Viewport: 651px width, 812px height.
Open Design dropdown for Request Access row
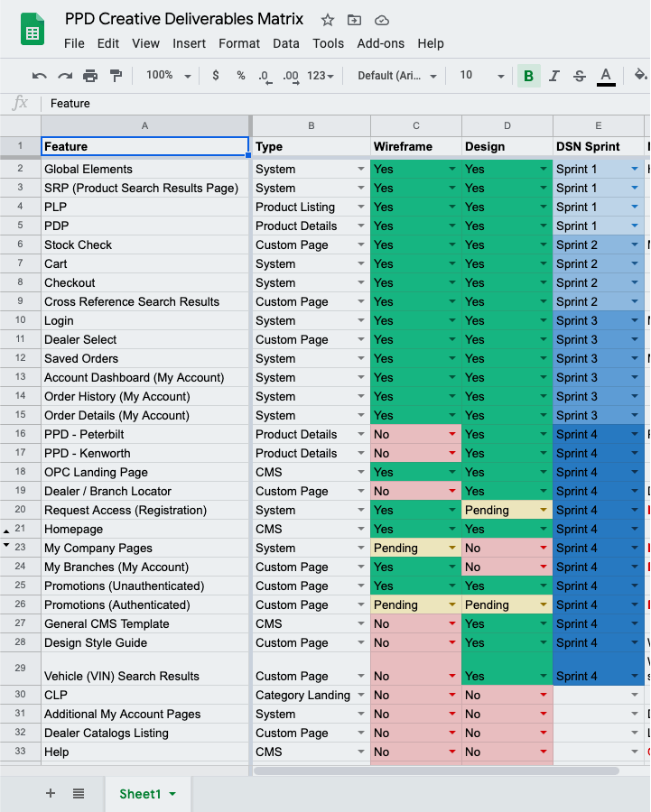click(x=544, y=510)
